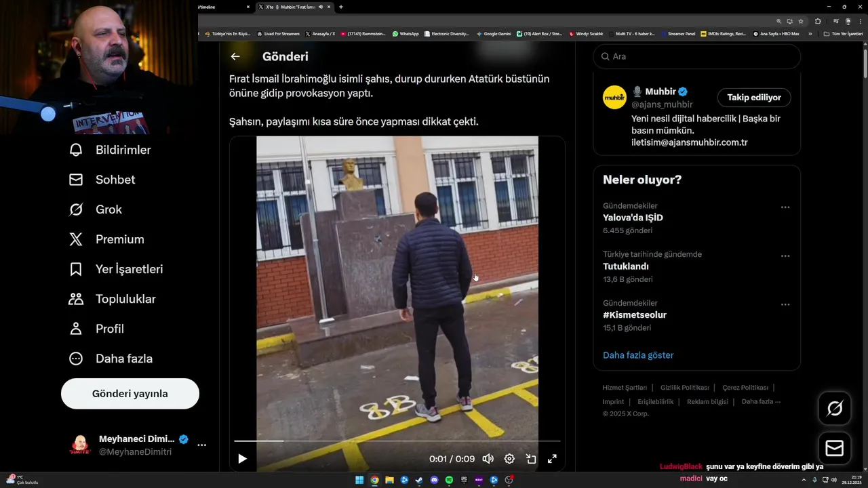868x488 pixels.
Task: Open the Google Gemini bookmark
Action: 494,33
